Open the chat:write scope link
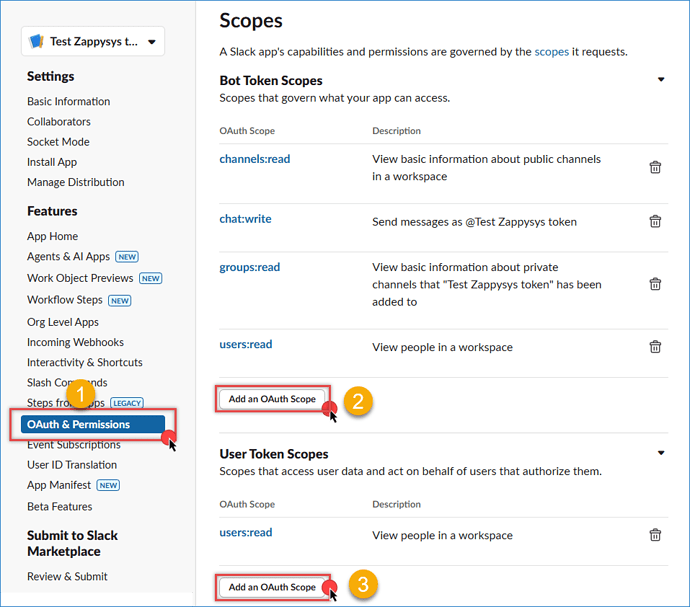 [246, 219]
